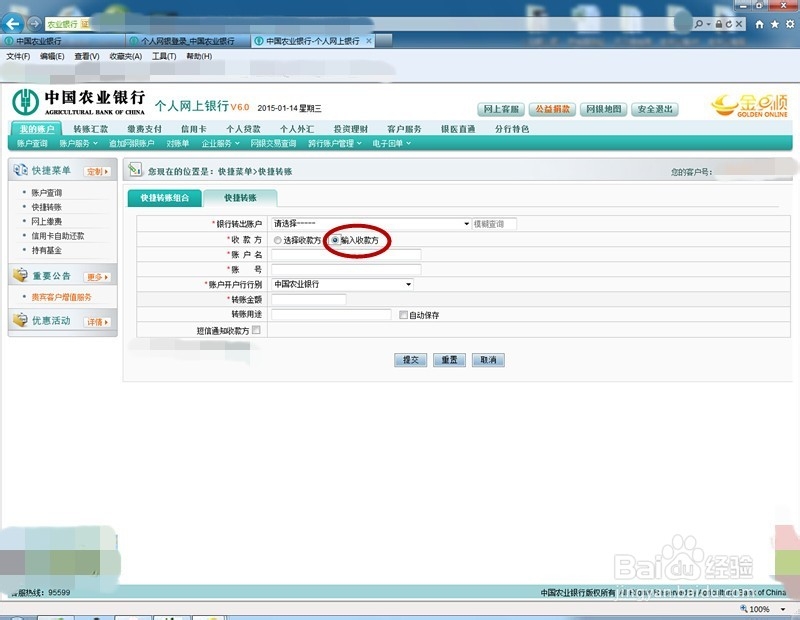Click the 提交 submit button

pos(411,360)
